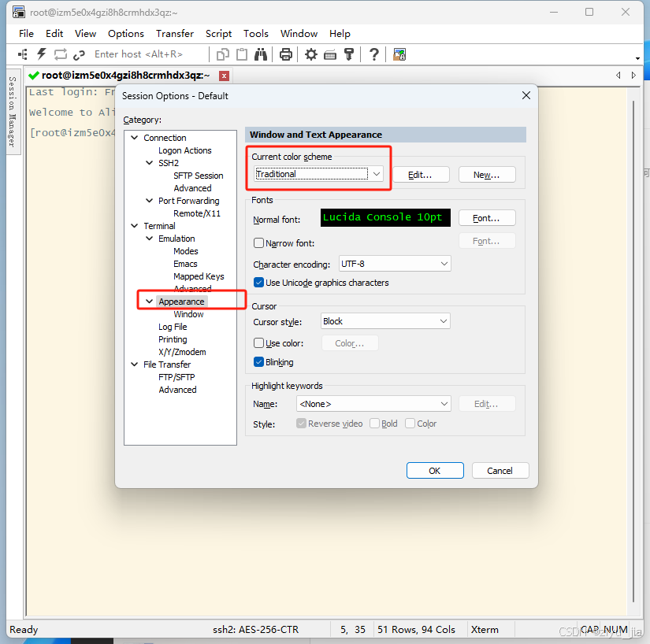Viewport: 650px width, 644px height.
Task: Open the Tools menu
Action: point(256,34)
